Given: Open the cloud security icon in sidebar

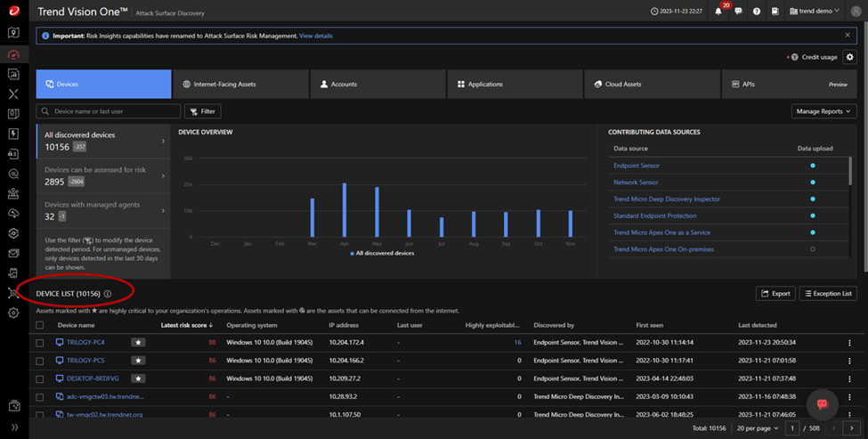Looking at the screenshot, I should (x=14, y=214).
